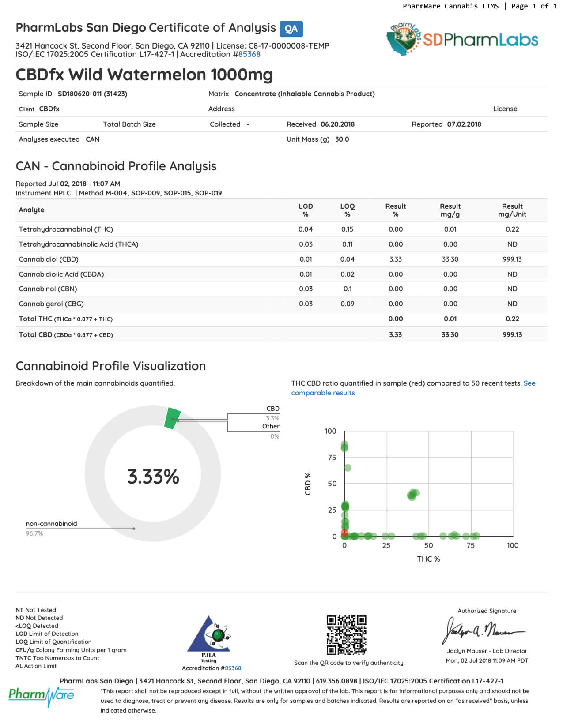This screenshot has width=563, height=728.
Task: Click the blue QA badge icon
Action: point(291,29)
